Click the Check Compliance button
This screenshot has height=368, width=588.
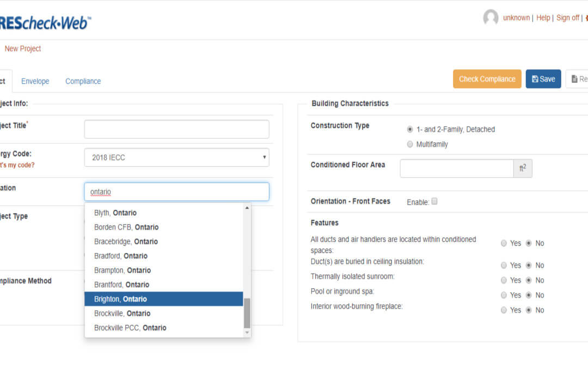(x=487, y=79)
